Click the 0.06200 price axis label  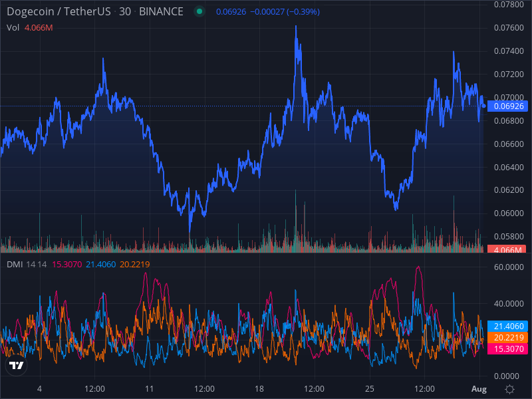pos(509,190)
